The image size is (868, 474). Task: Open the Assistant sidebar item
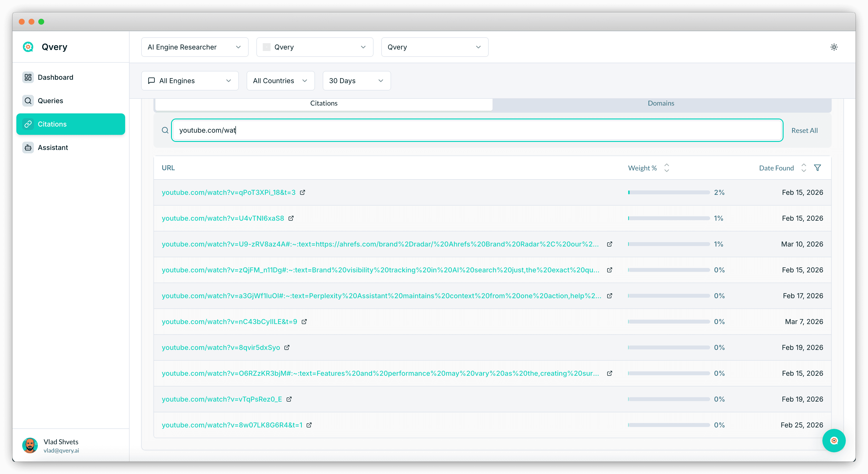[x=52, y=148]
